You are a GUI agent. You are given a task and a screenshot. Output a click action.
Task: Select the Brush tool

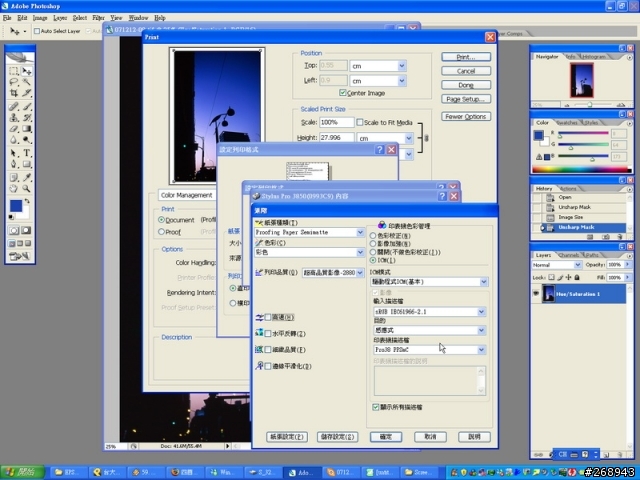pos(27,107)
